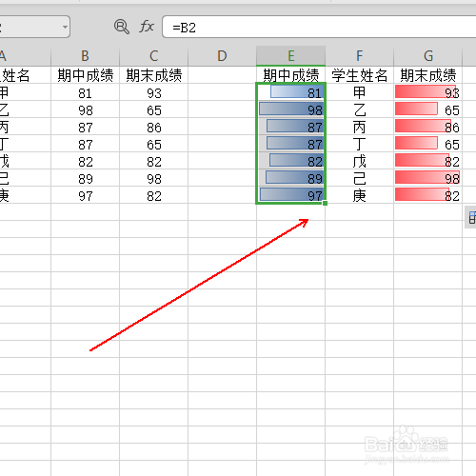
Task: Select cell B8 with value 97
Action: click(86, 195)
